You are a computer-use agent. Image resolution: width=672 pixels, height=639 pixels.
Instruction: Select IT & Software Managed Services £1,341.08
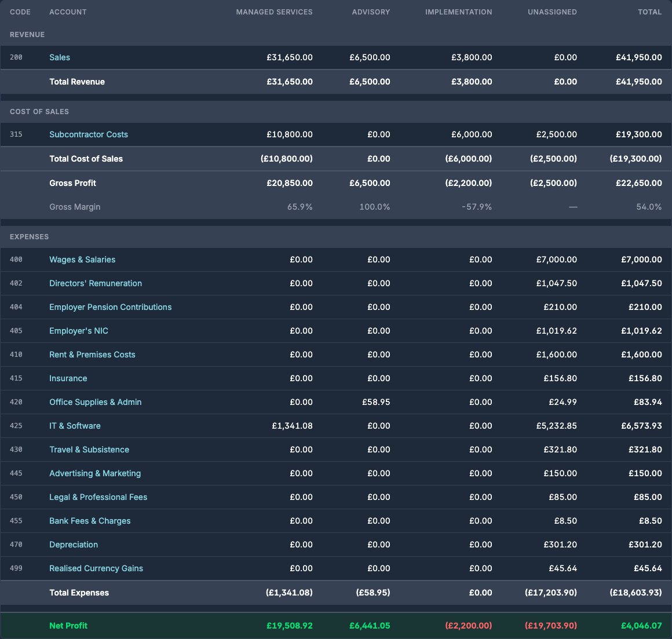(293, 426)
